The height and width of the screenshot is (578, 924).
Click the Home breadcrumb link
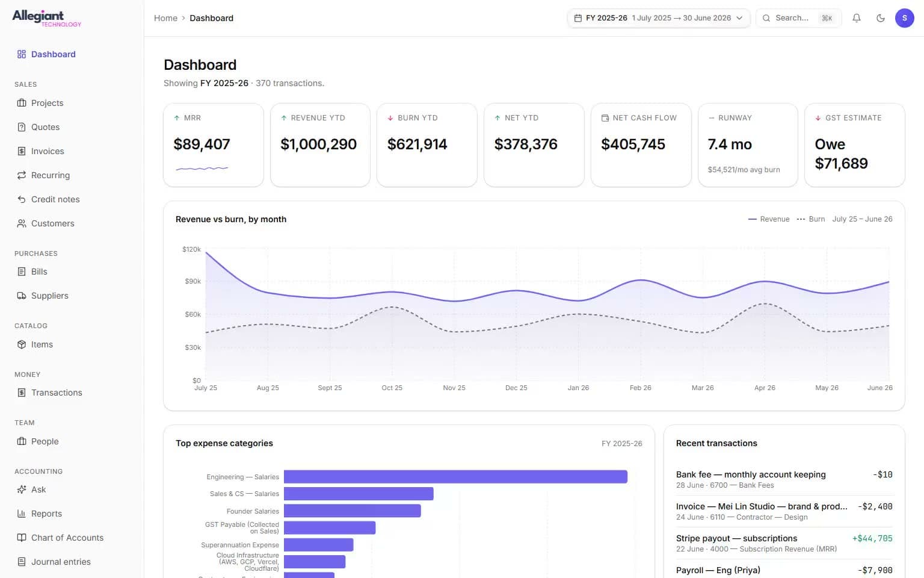(165, 18)
